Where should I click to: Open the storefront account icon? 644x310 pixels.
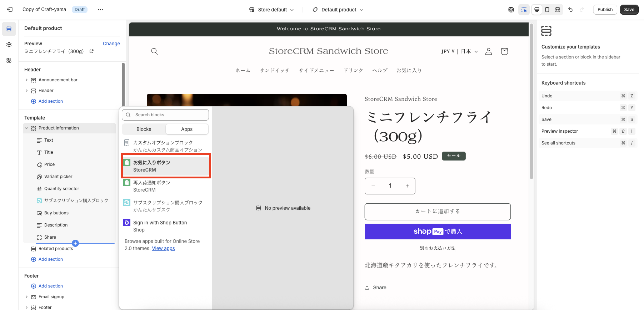(x=489, y=51)
